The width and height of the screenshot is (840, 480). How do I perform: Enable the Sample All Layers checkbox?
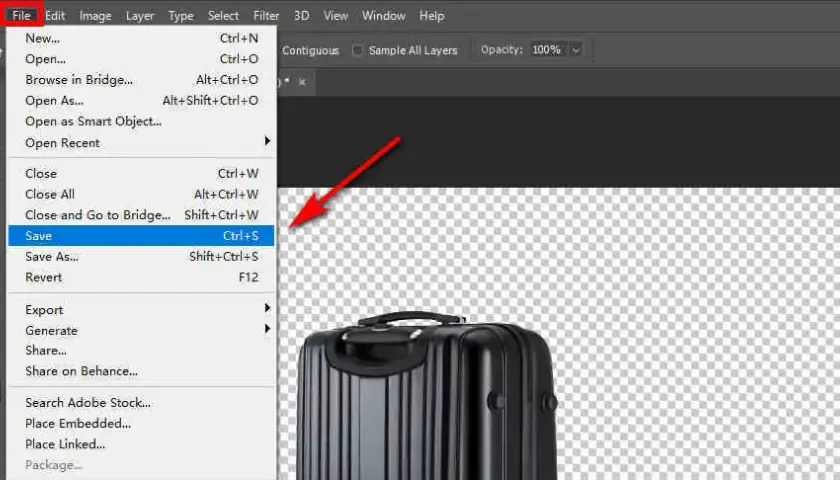[357, 50]
